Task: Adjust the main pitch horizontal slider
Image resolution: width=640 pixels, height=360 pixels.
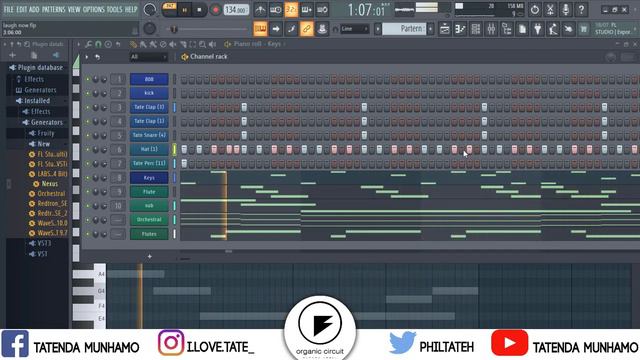Action: coord(208,29)
